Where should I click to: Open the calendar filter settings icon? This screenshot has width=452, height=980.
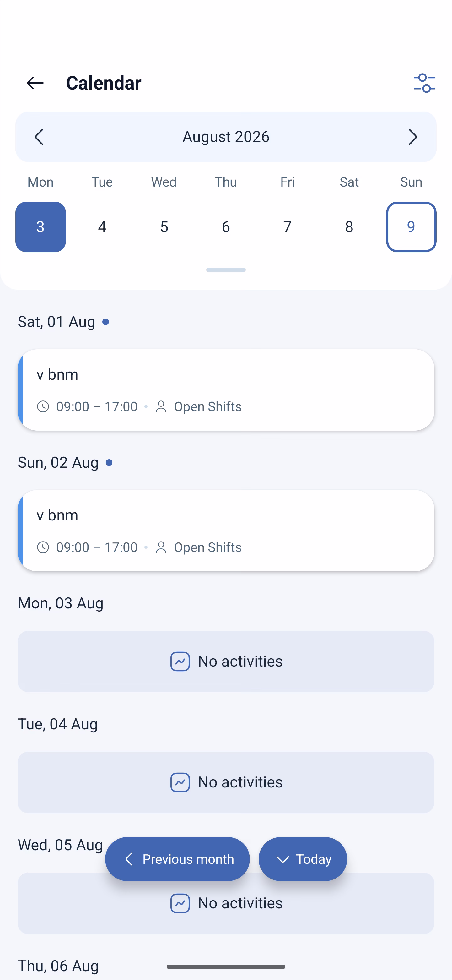click(x=424, y=83)
